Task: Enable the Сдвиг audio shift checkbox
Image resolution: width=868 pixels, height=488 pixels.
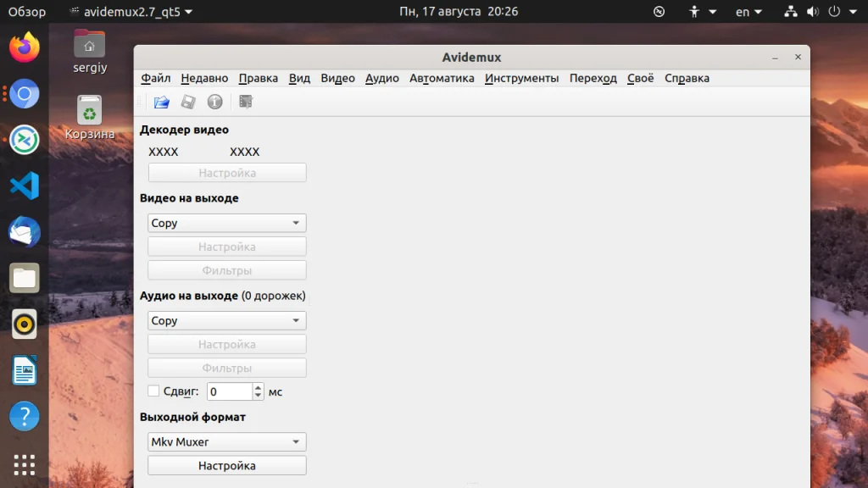Action: coord(154,391)
